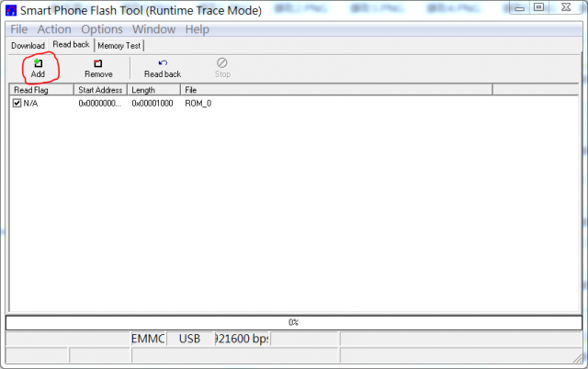Select the 0x0000000... start address cell
Viewport: 588px width, 369px height.
[x=100, y=104]
